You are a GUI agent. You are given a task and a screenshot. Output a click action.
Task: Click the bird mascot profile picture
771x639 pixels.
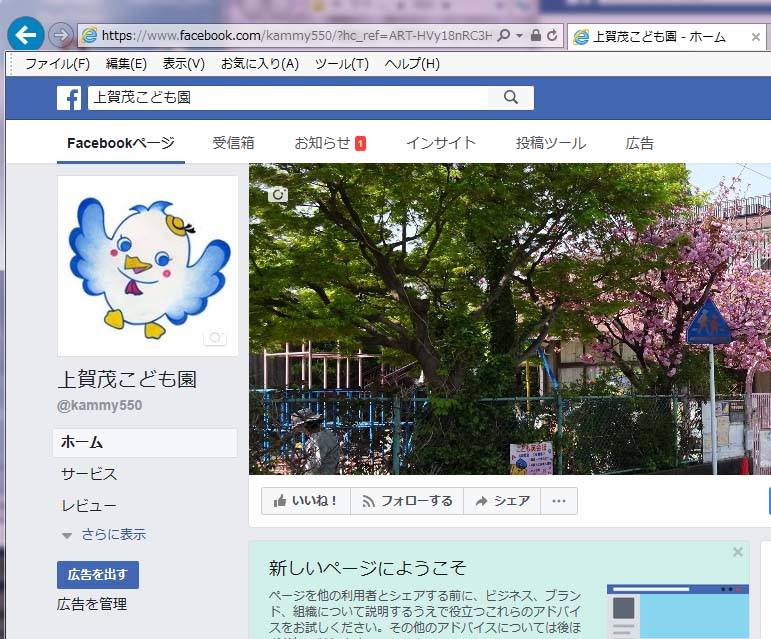[x=148, y=266]
